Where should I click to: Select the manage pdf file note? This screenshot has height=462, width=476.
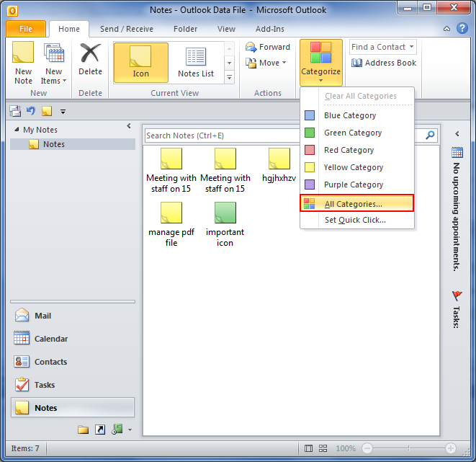click(x=171, y=224)
